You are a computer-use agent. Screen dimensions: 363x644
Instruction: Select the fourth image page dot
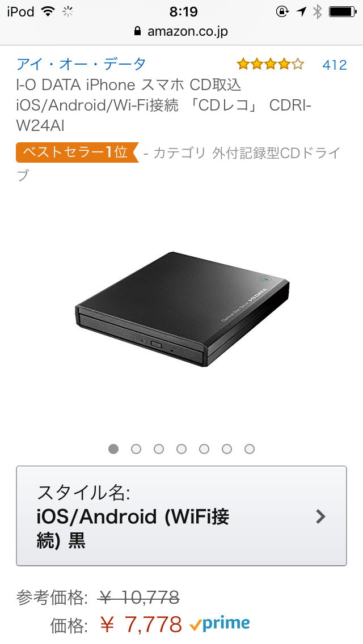181,449
